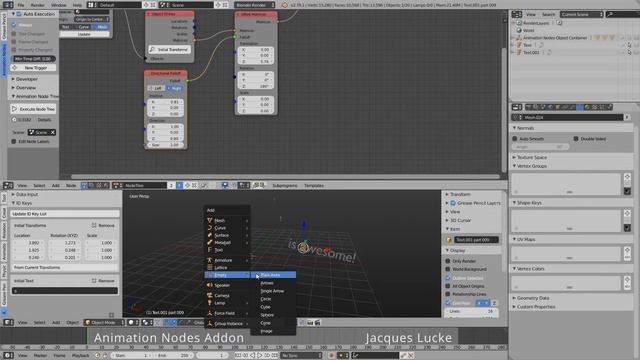
Task: Choose the Armature icon entry in Add menu
Action: [x=227, y=260]
